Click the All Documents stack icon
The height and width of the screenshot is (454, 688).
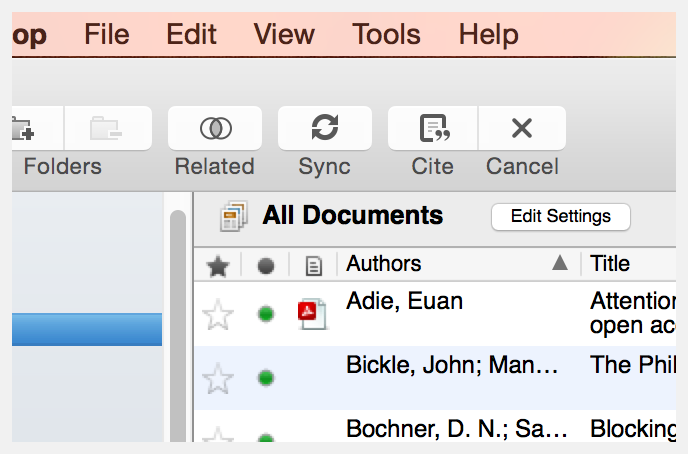[234, 216]
